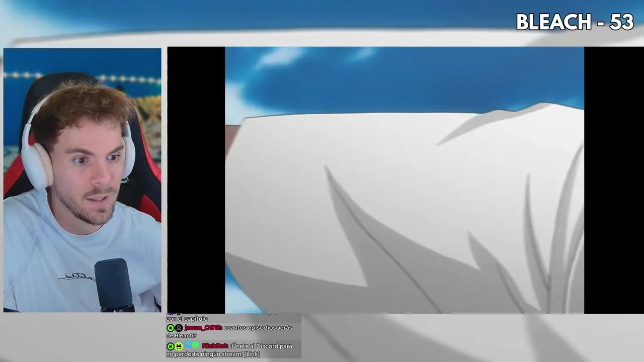
Task: Click the message 'cuantos episodios verás'
Action: 258,328
